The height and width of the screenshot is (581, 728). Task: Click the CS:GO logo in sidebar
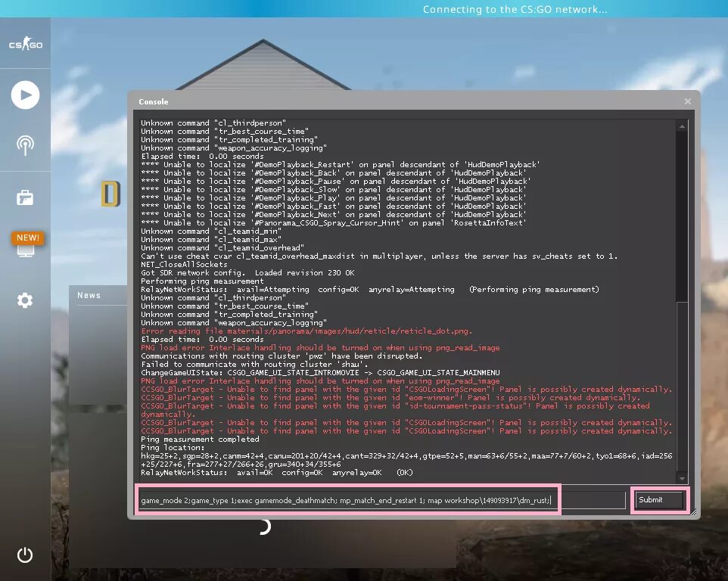coord(26,44)
